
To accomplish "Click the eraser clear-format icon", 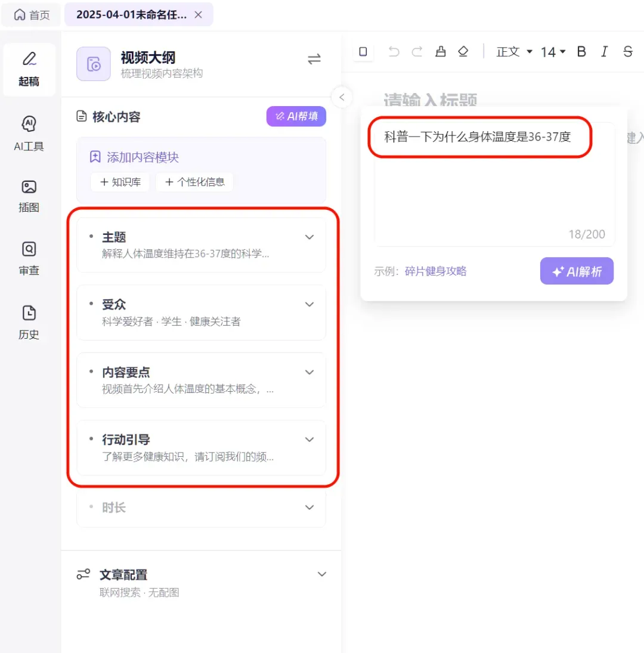I will pyautogui.click(x=463, y=52).
